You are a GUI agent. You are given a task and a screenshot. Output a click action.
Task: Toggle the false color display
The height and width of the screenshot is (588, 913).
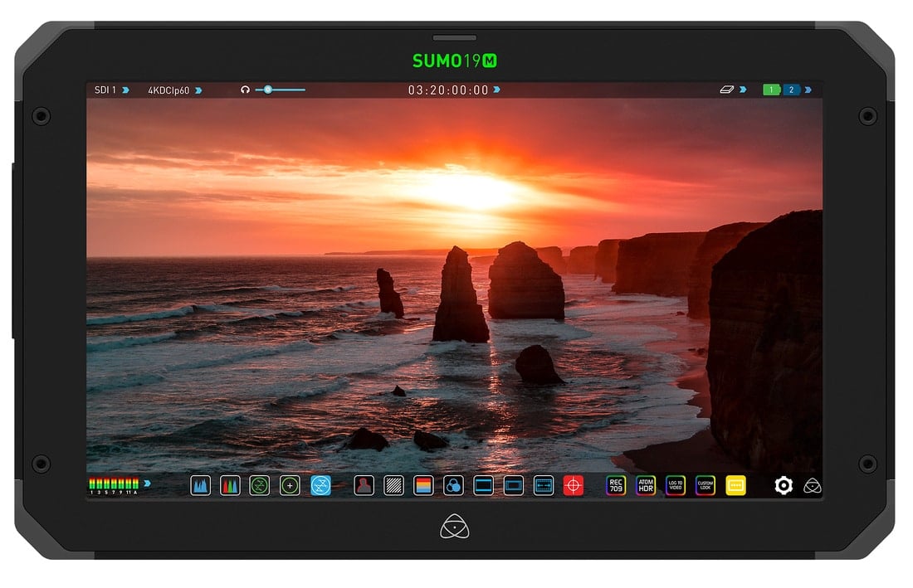[423, 485]
